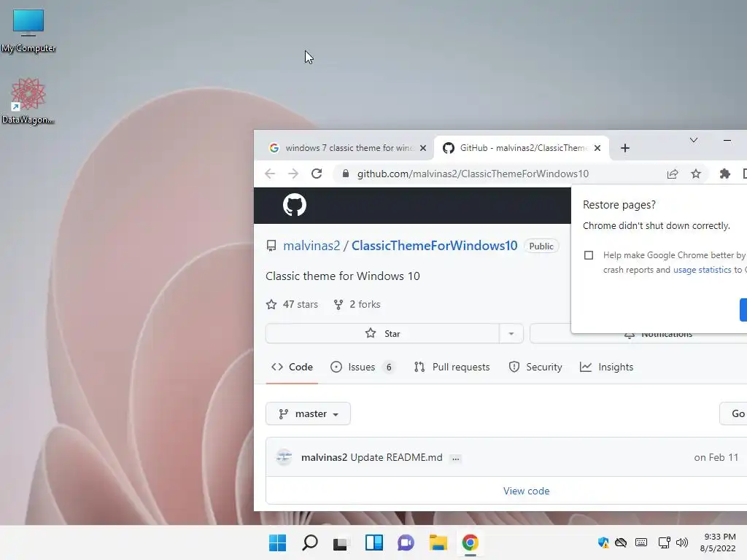Screen dimensions: 747x560
Task: Open the master branch dropdown
Action: [x=309, y=414]
